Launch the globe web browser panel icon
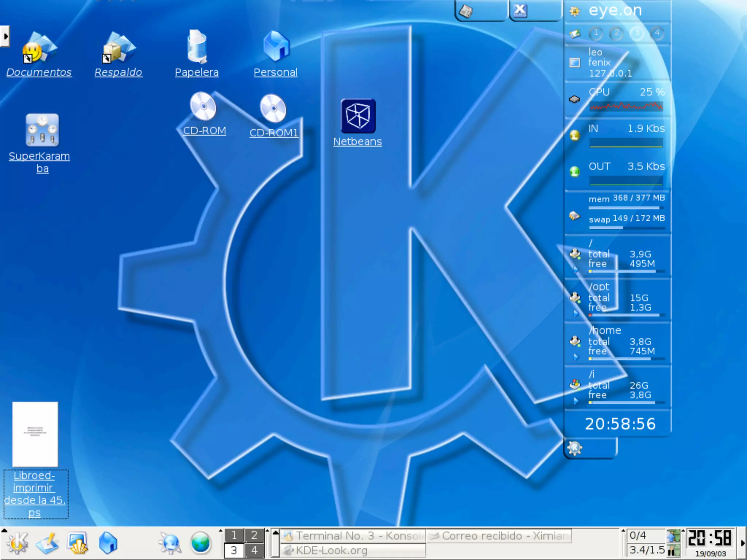Viewport: 747px width, 560px height. 200,543
